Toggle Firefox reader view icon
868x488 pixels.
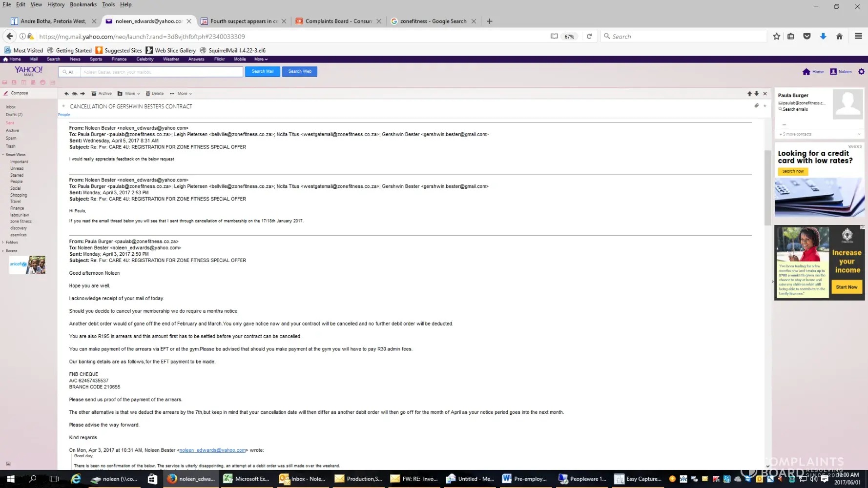(554, 36)
